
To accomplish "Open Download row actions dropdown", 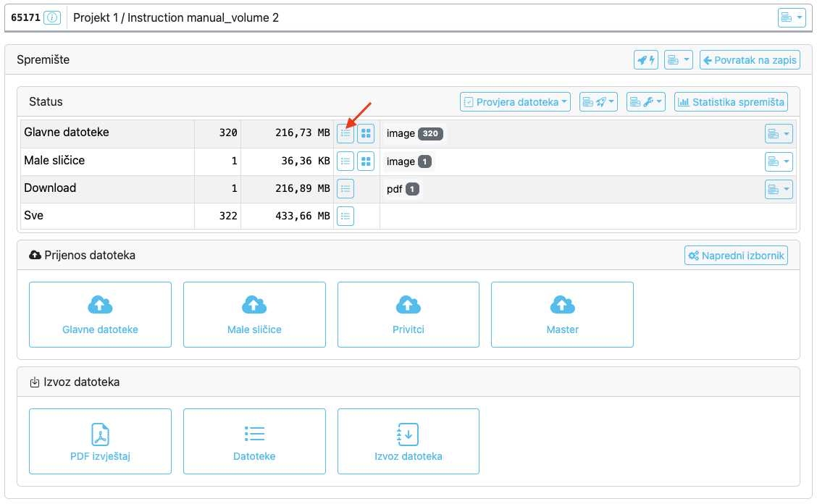I will (x=779, y=189).
